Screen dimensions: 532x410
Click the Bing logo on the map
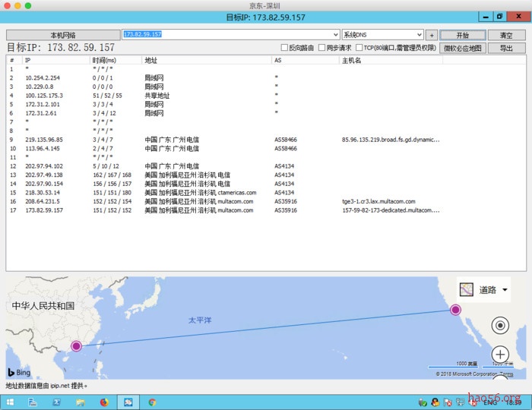19,372
